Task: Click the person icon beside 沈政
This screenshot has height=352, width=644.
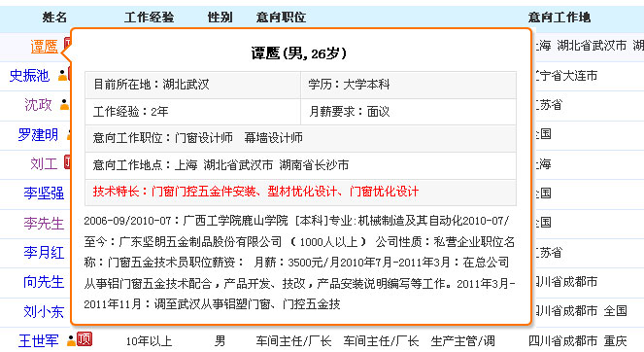Action: (x=64, y=104)
